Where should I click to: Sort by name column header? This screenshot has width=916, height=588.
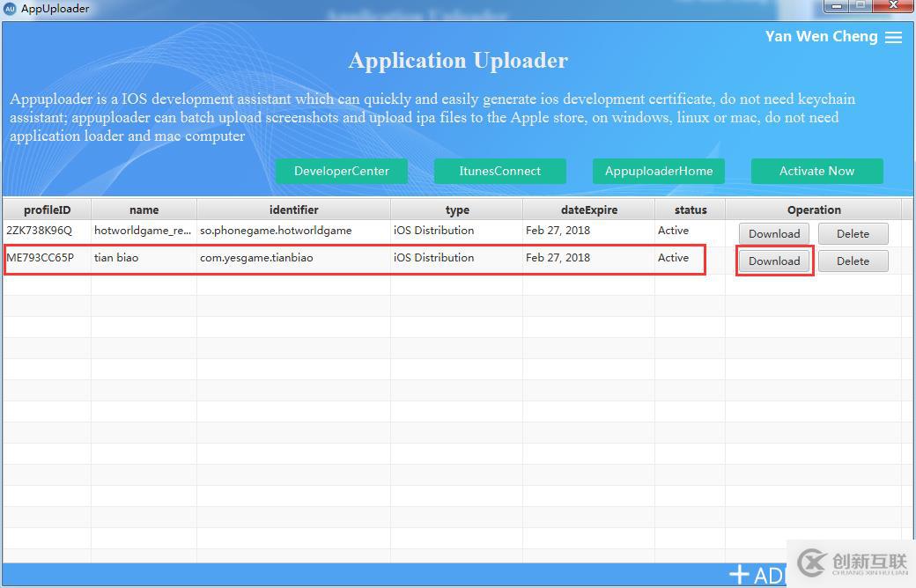click(144, 209)
